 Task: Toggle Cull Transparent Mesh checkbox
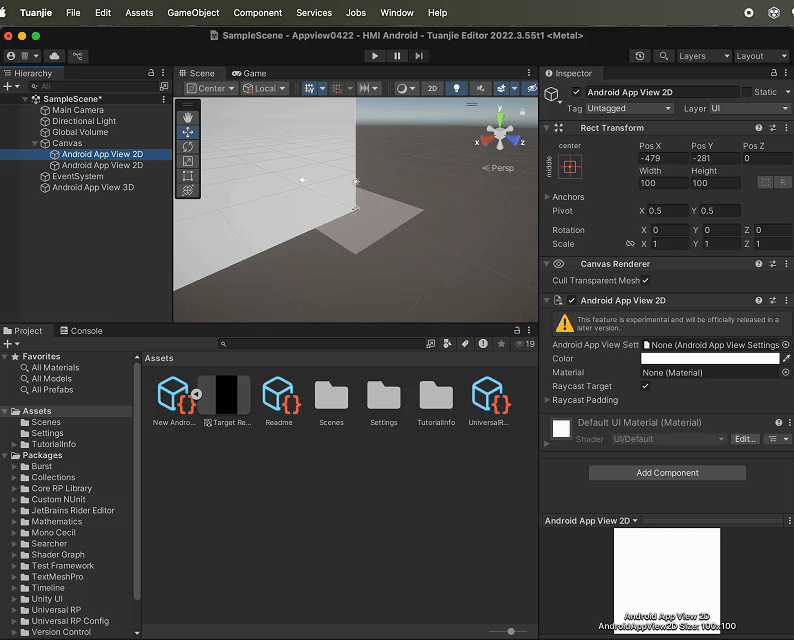coord(645,281)
